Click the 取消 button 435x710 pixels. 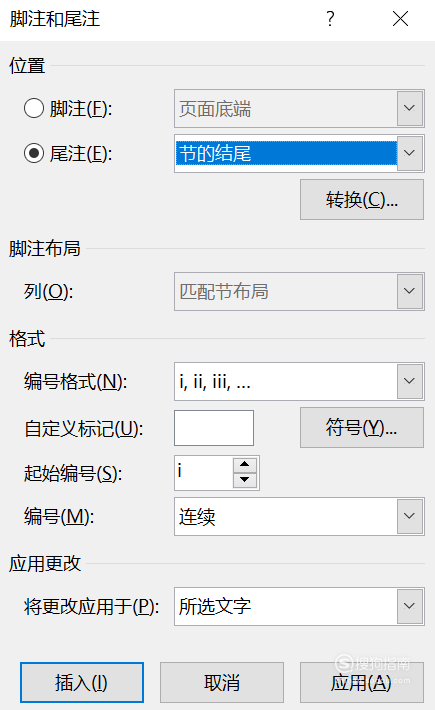(x=222, y=682)
